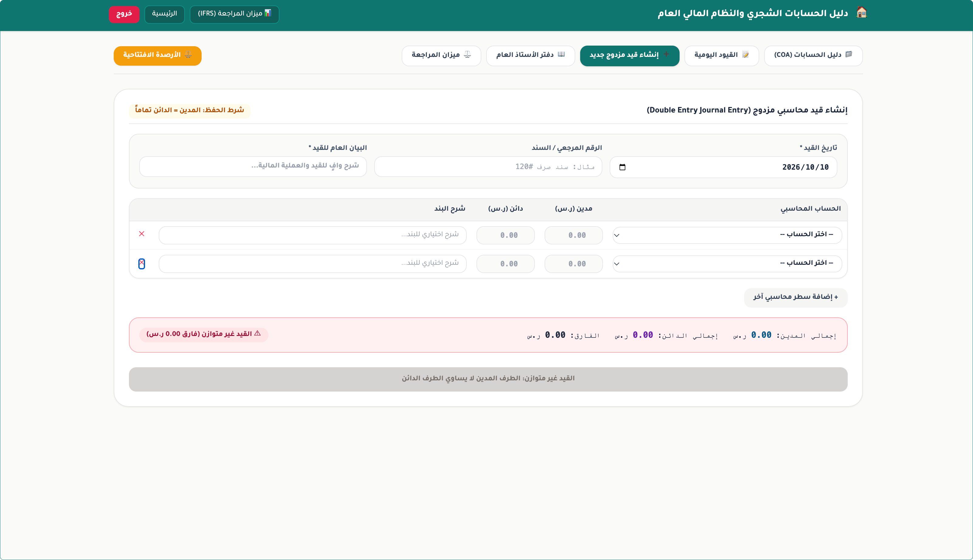
Task: Click the scales icon in الأرصدة الافتتاحية button
Action: pos(188,54)
